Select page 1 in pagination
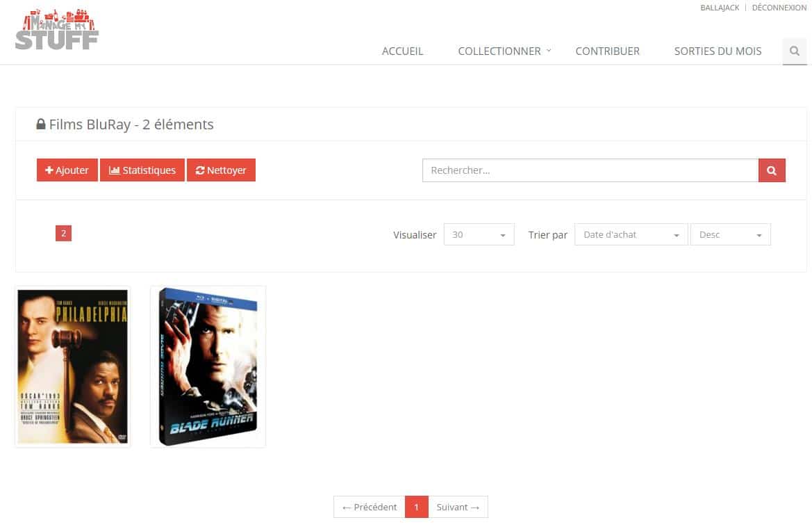Viewport: 812px width, 527px height. click(x=416, y=507)
